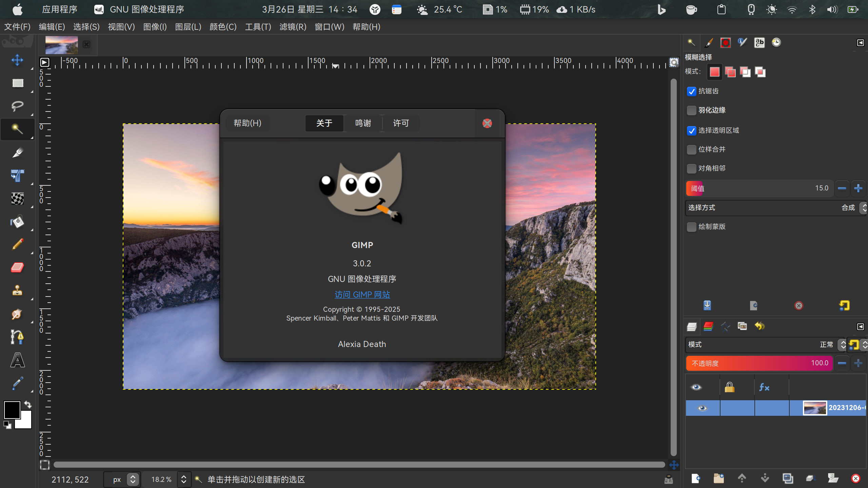The width and height of the screenshot is (868, 488).
Task: Enable the 位样合并 checkbox
Action: (x=691, y=150)
